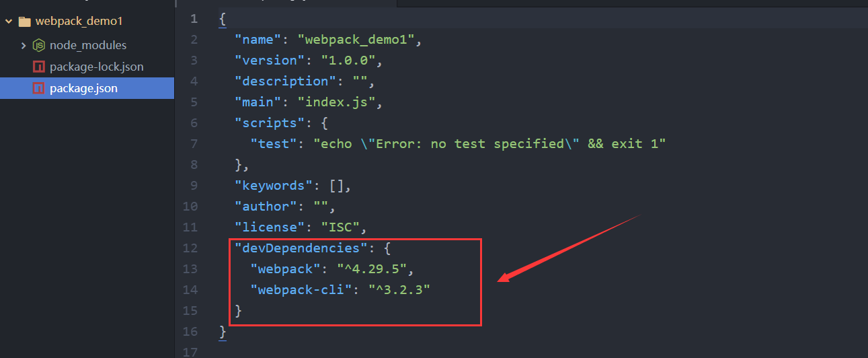The height and width of the screenshot is (358, 868).
Task: Click the node_modules Node.js icon
Action: pos(38,46)
